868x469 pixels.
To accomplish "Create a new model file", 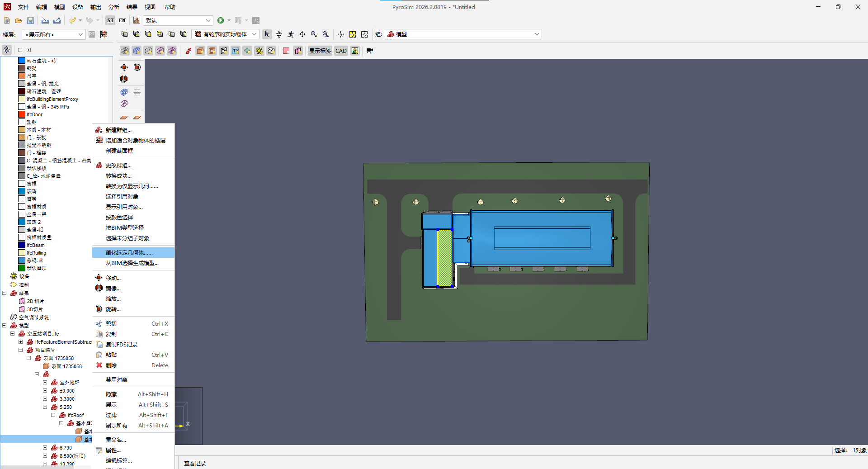I will coord(7,20).
